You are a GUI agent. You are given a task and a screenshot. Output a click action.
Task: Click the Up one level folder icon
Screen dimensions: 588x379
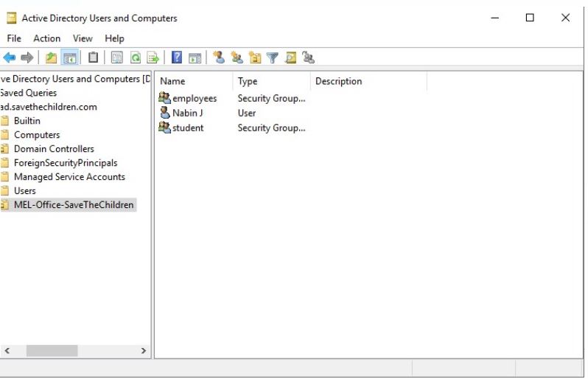pos(51,58)
